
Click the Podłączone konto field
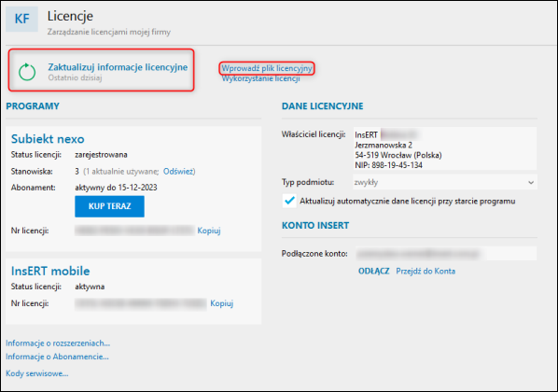446,254
